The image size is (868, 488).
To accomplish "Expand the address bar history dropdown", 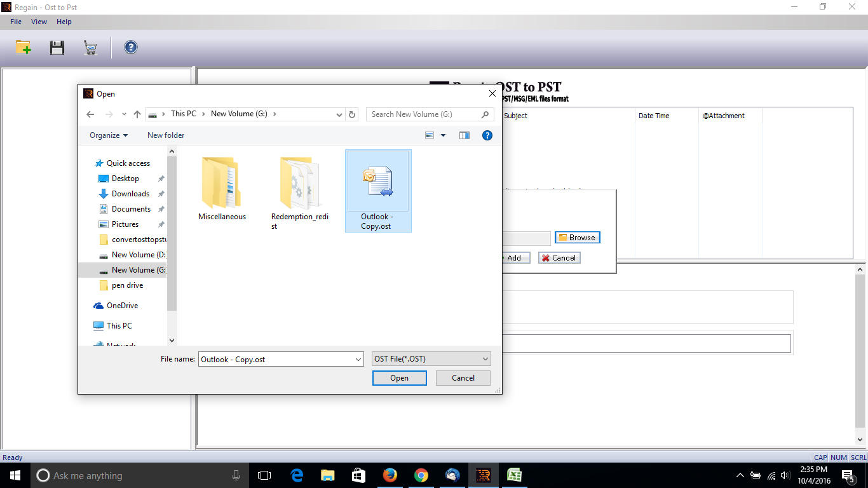I will pyautogui.click(x=339, y=114).
